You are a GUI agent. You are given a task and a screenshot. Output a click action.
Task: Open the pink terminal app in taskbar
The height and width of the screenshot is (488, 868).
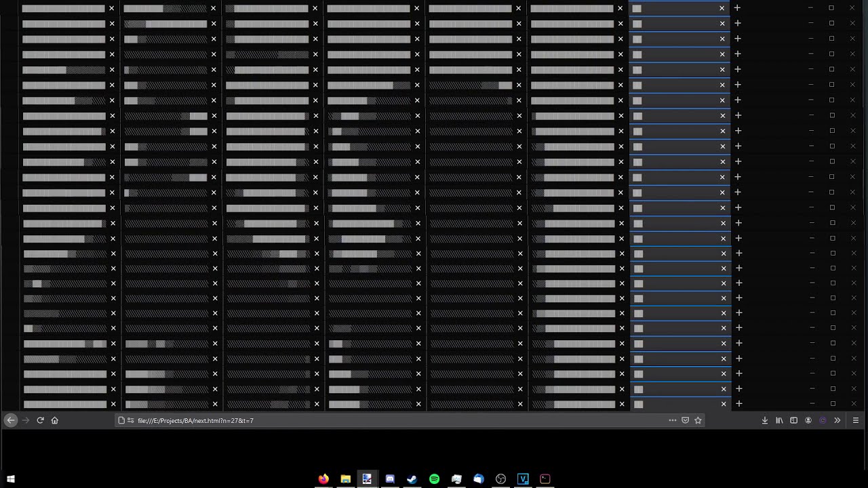545,479
